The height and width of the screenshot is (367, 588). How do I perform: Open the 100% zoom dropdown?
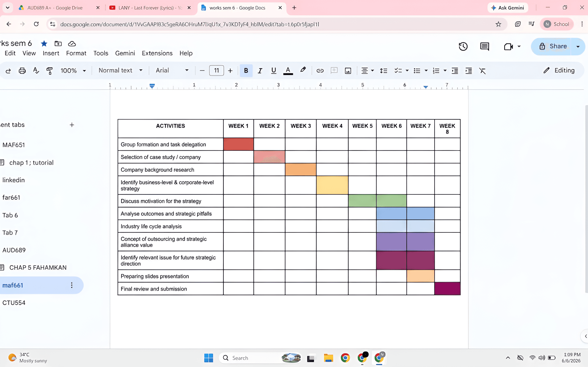point(73,71)
